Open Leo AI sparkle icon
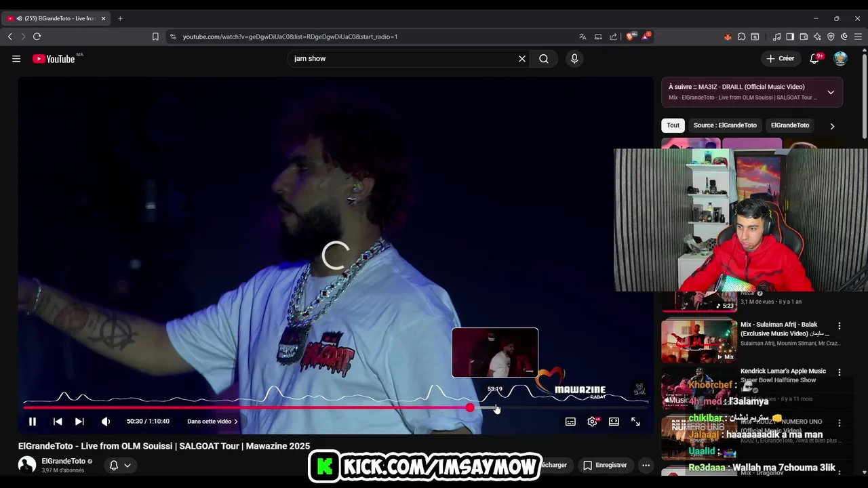The height and width of the screenshot is (488, 868). [x=817, y=37]
